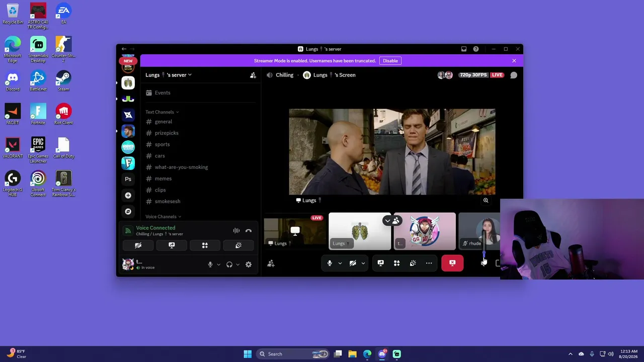Invite people to the server via header icon
The height and width of the screenshot is (362, 644).
coord(253,75)
